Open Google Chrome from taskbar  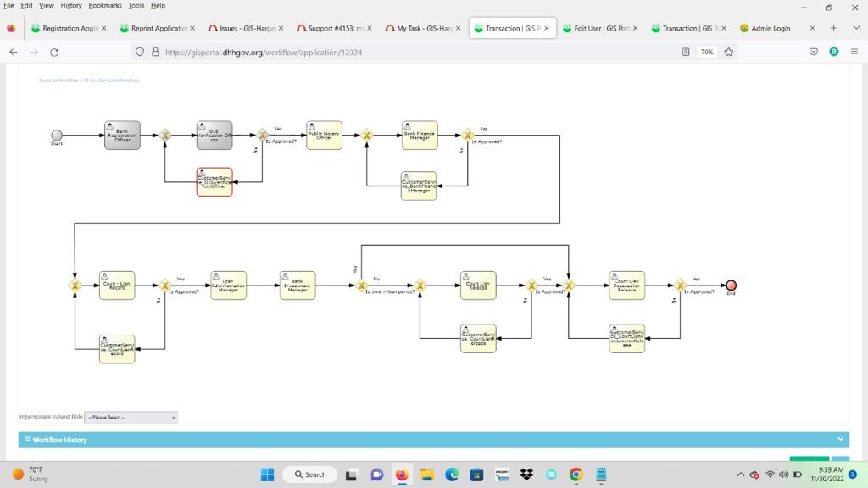click(x=576, y=474)
